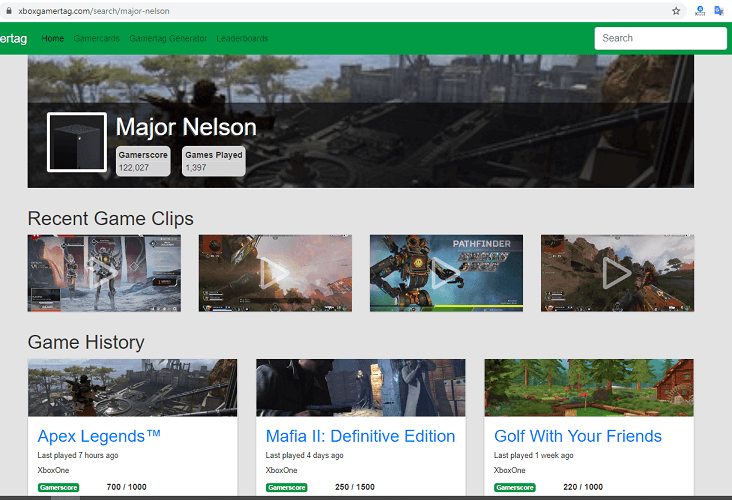The image size is (732, 500).
Task: Click the Gamerscore badge under Golf With Your Friends
Action: [x=515, y=487]
